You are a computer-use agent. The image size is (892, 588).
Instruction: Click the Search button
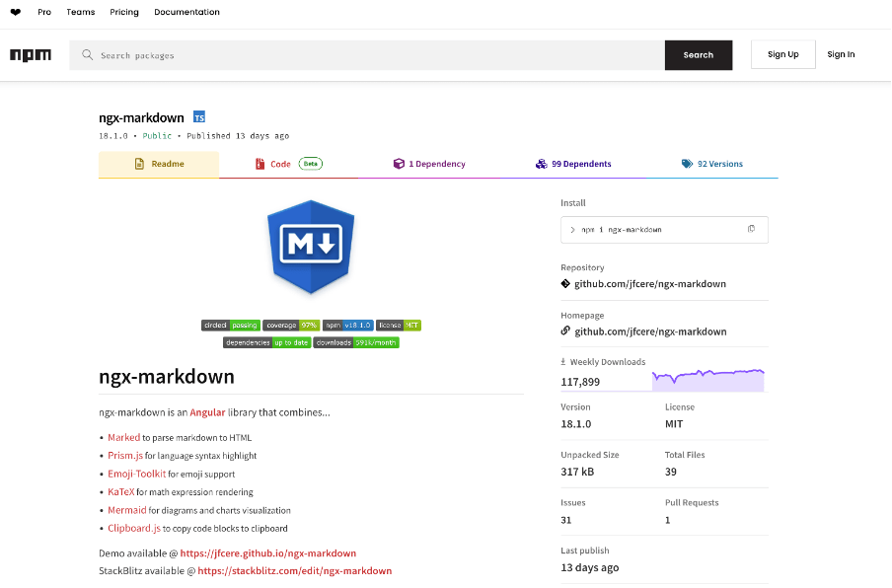click(x=699, y=55)
